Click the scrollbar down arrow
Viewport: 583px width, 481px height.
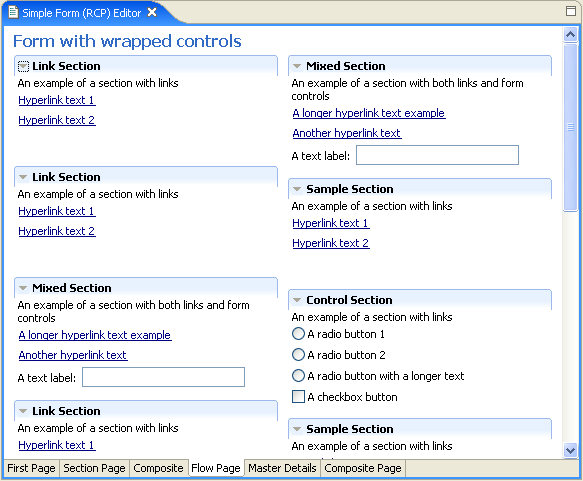coord(570,451)
